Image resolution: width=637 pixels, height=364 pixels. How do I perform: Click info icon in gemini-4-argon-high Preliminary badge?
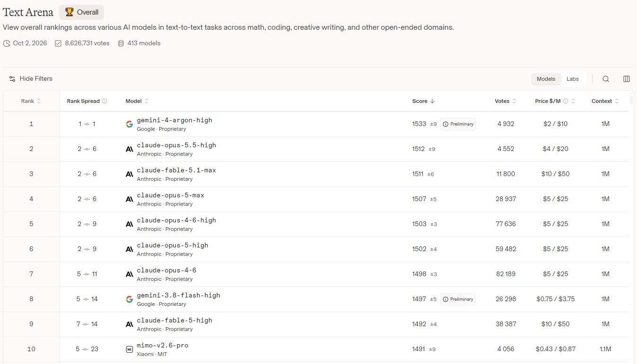click(x=446, y=124)
